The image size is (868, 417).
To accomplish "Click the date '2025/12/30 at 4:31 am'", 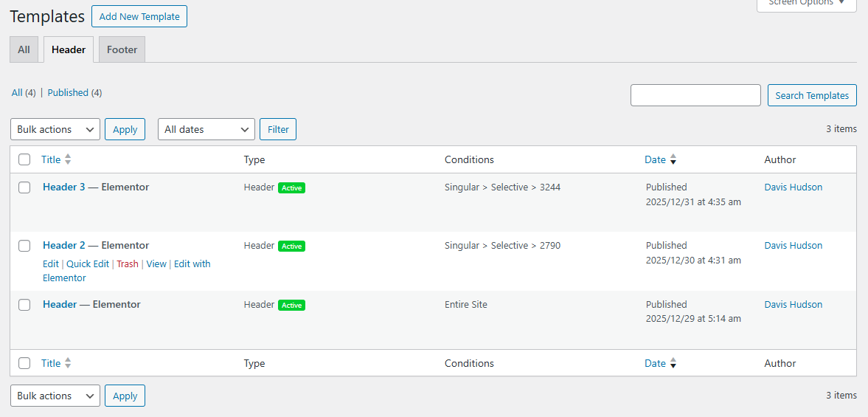I will [693, 261].
